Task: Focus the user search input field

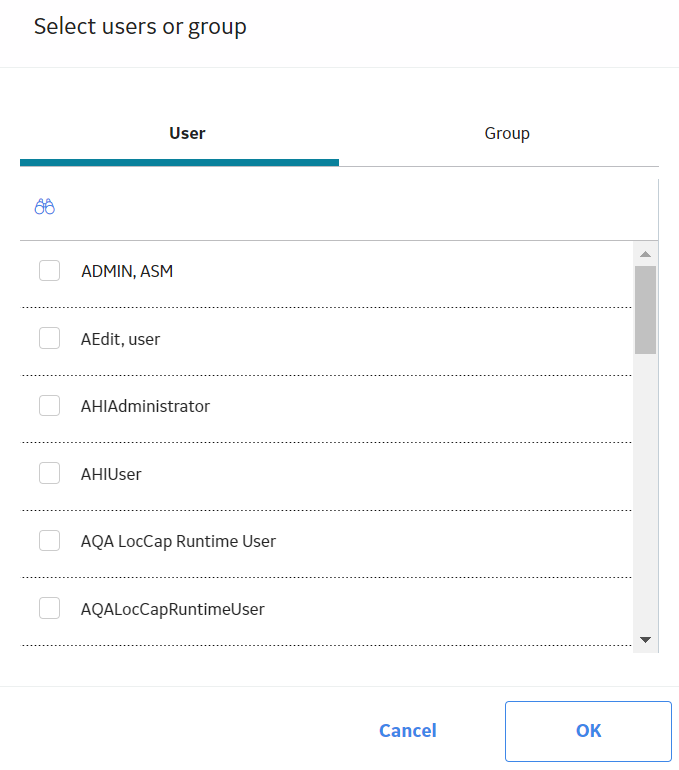Action: point(353,207)
